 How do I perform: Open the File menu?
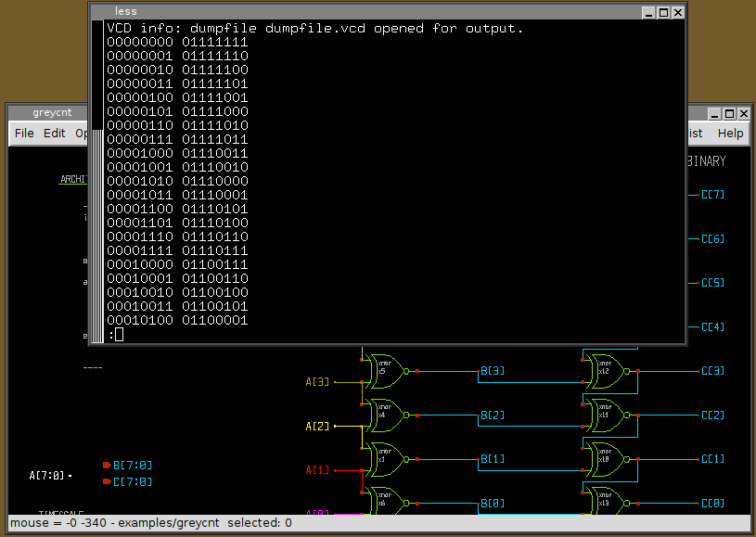coord(24,133)
